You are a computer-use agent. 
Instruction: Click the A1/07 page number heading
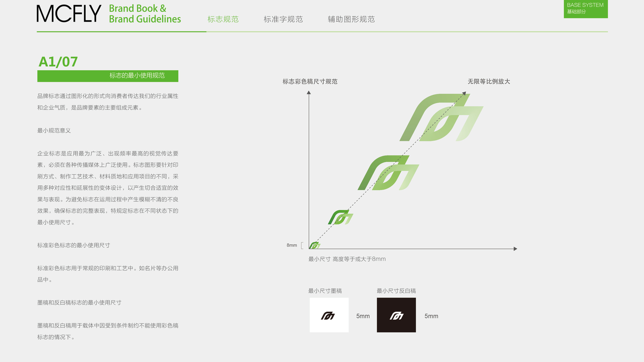pos(58,62)
